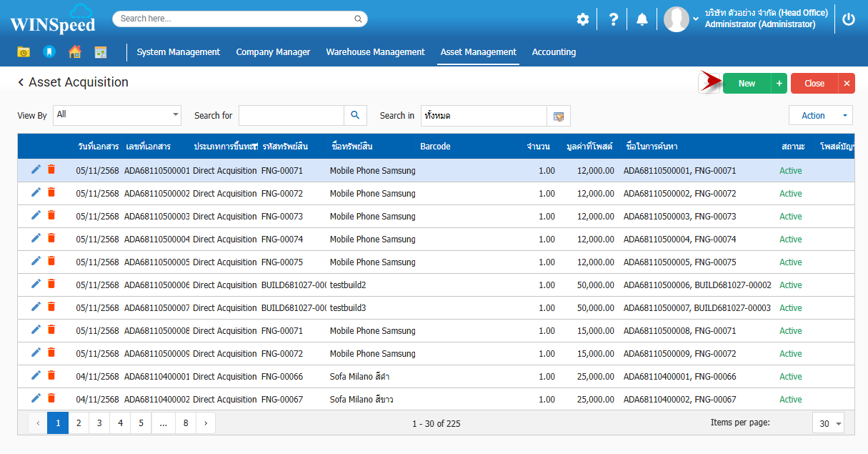The height and width of the screenshot is (454, 868).
Task: Click the blue bookmark icon
Action: tap(49, 51)
